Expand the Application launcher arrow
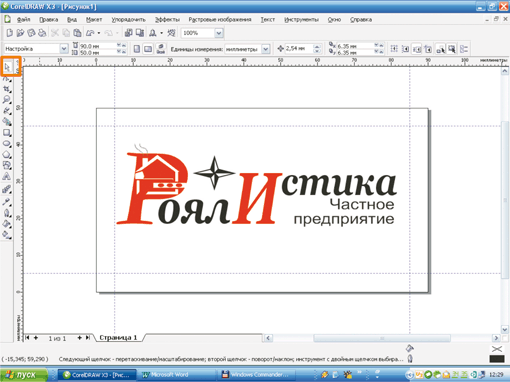 (x=161, y=33)
